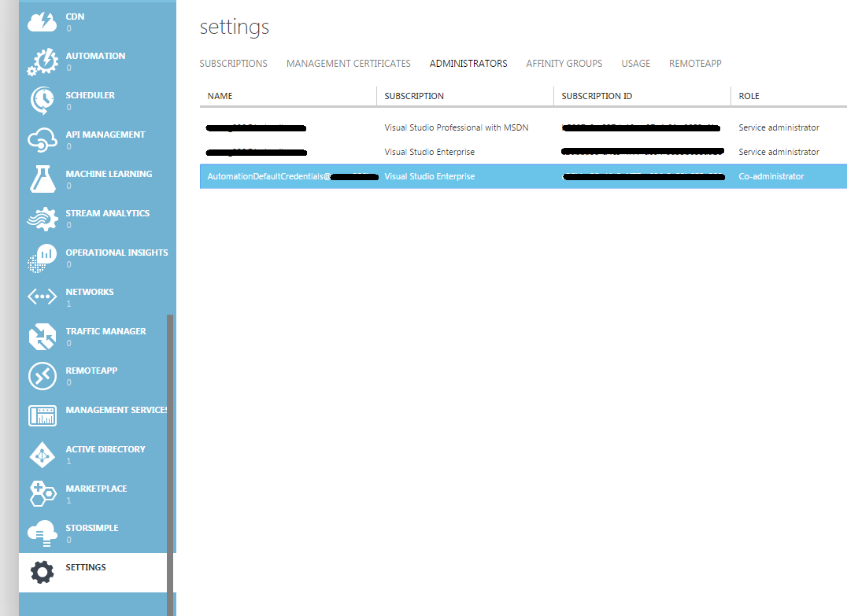Viewport: 847px width, 616px height.
Task: Open the Stream Analytics gear icon
Action: coord(43,219)
